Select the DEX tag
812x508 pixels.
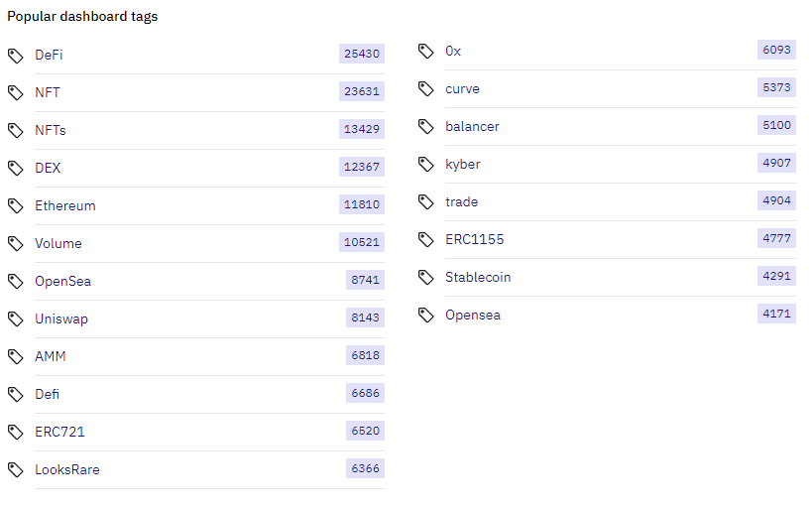click(x=48, y=168)
